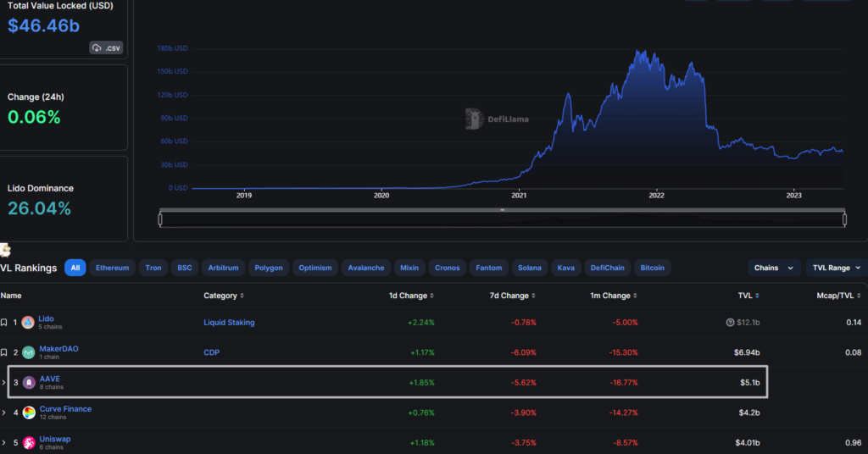Click the right handle of chart range slider
Viewport: 868px width, 454px height.
point(844,219)
